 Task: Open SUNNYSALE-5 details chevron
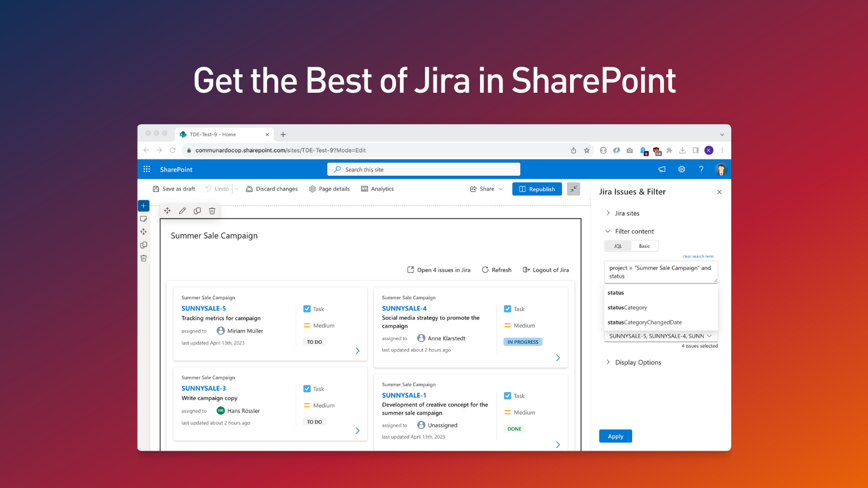[x=358, y=351]
